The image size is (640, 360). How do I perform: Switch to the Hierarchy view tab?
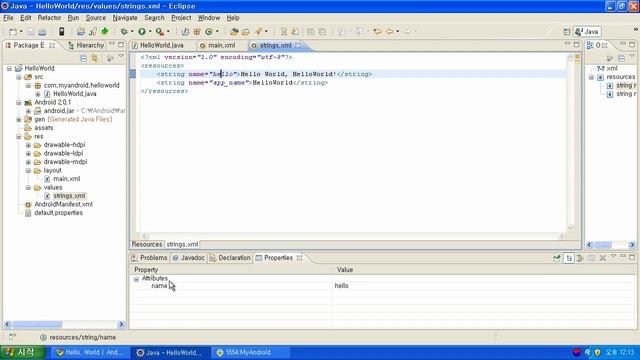click(x=86, y=45)
